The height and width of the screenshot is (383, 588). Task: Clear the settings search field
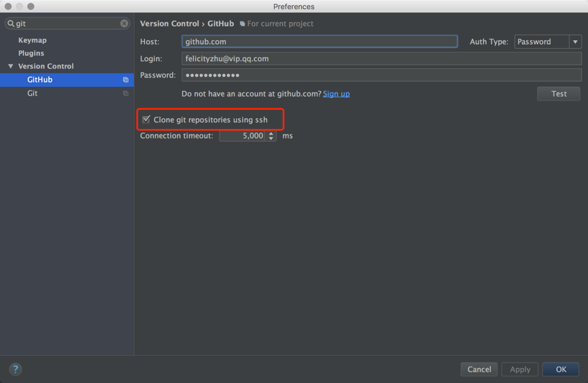[x=124, y=24]
